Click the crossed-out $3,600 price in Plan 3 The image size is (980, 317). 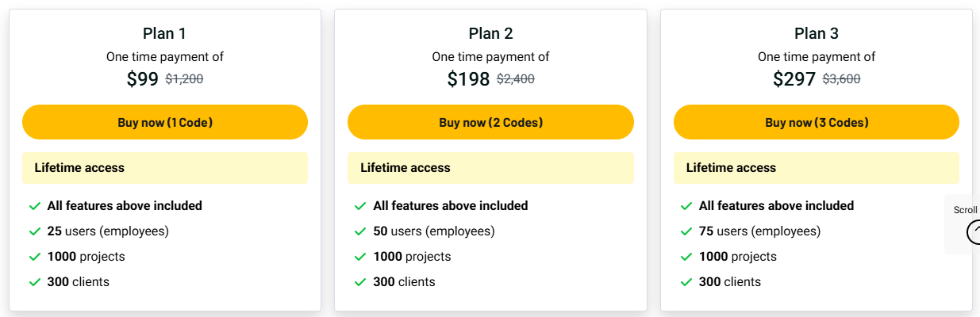[x=841, y=79]
